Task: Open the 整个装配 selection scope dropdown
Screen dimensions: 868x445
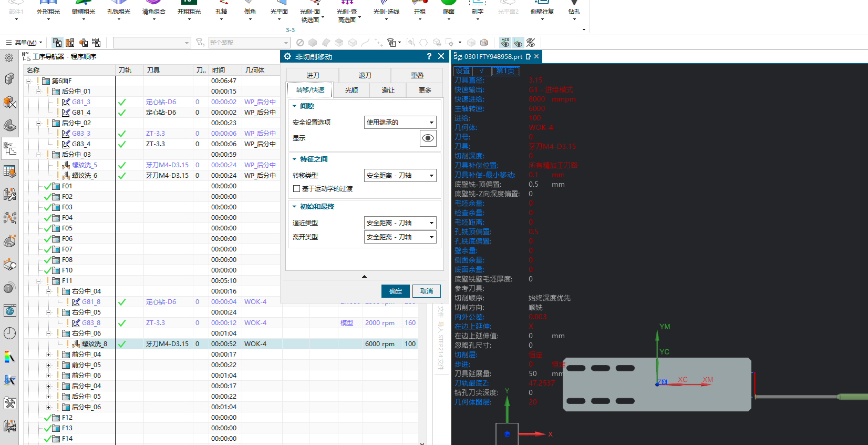Action: tap(249, 43)
